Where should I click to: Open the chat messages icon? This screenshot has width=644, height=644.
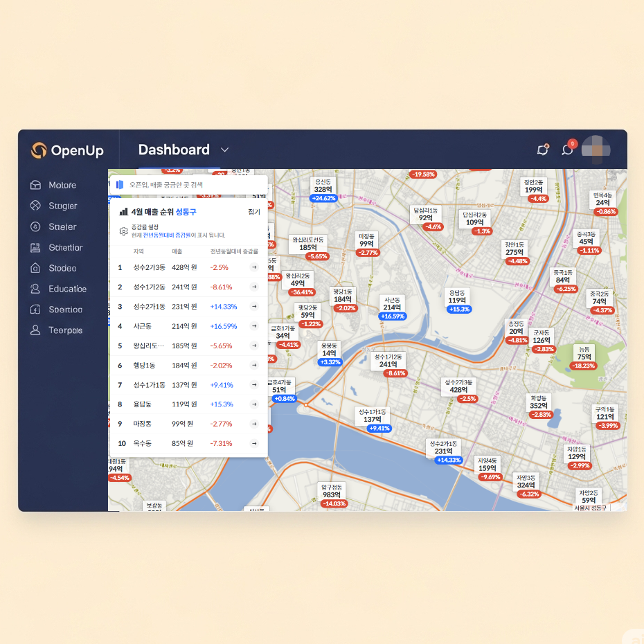(568, 149)
